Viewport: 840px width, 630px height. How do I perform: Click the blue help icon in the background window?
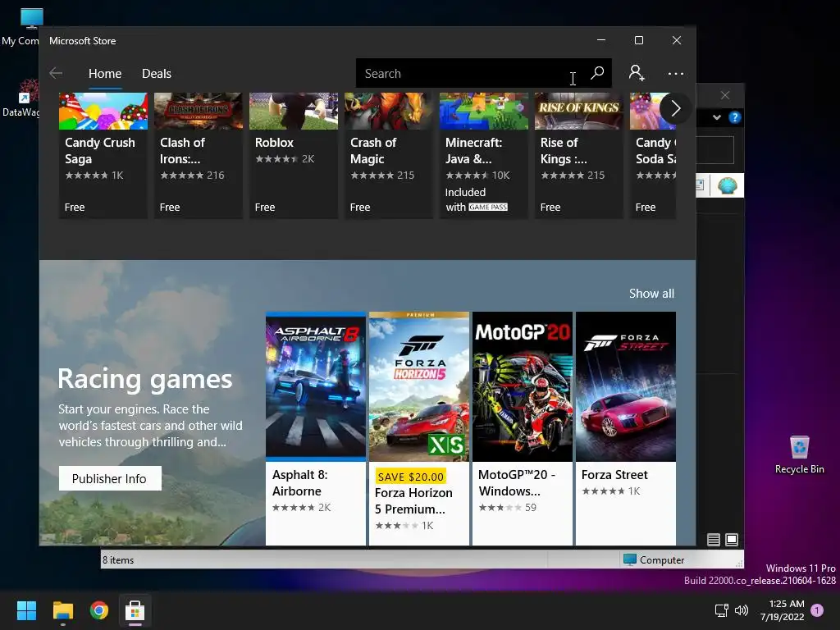click(x=734, y=117)
